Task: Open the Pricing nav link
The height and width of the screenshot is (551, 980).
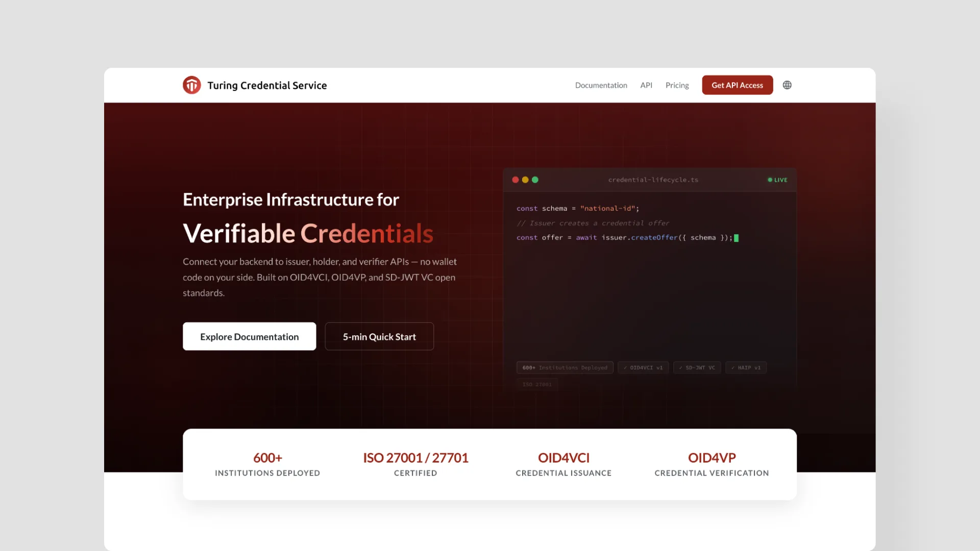Action: coord(677,85)
